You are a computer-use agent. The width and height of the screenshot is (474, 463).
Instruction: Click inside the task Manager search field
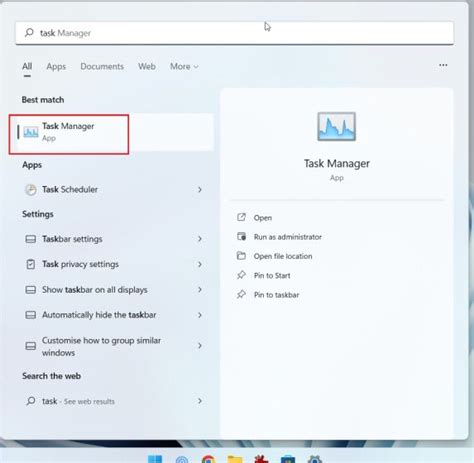[234, 33]
